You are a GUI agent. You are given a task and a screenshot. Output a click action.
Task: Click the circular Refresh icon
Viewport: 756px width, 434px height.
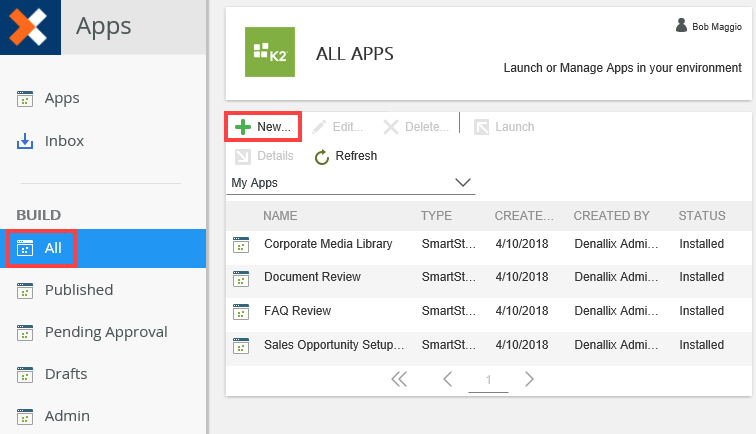pos(322,157)
